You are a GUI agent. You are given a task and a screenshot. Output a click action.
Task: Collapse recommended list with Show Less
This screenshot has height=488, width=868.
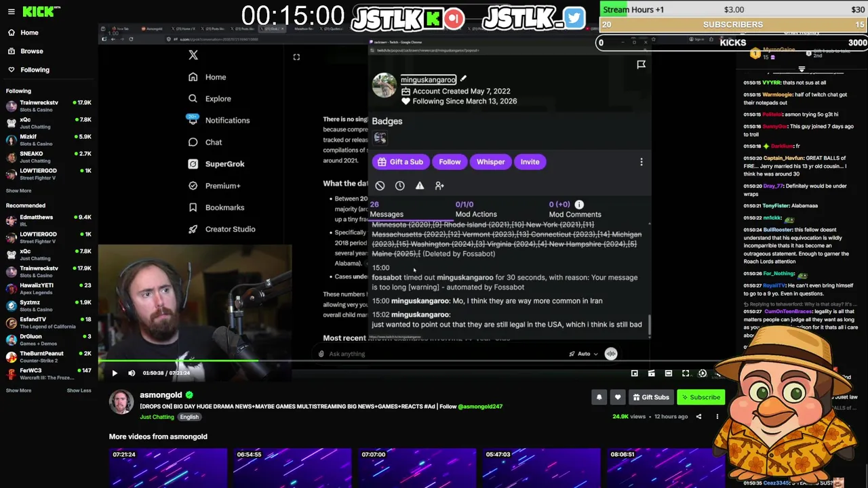click(x=79, y=390)
